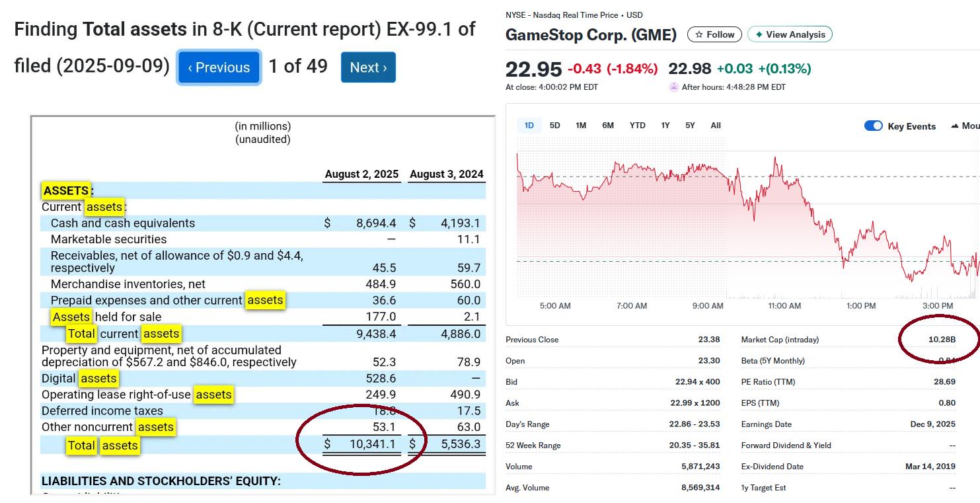Show the 6M chart range

point(608,126)
